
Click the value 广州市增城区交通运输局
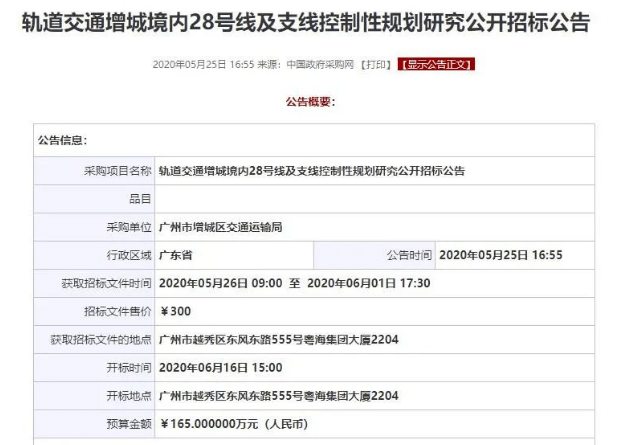click(221, 227)
